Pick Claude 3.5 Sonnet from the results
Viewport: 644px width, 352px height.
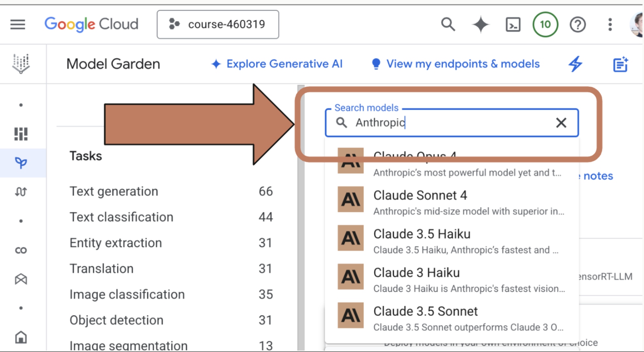[x=451, y=318]
